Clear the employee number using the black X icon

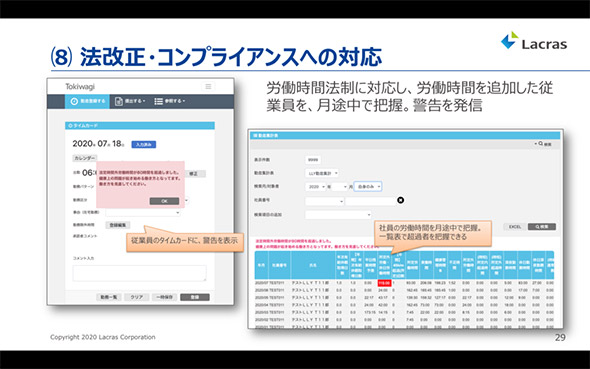401,200
